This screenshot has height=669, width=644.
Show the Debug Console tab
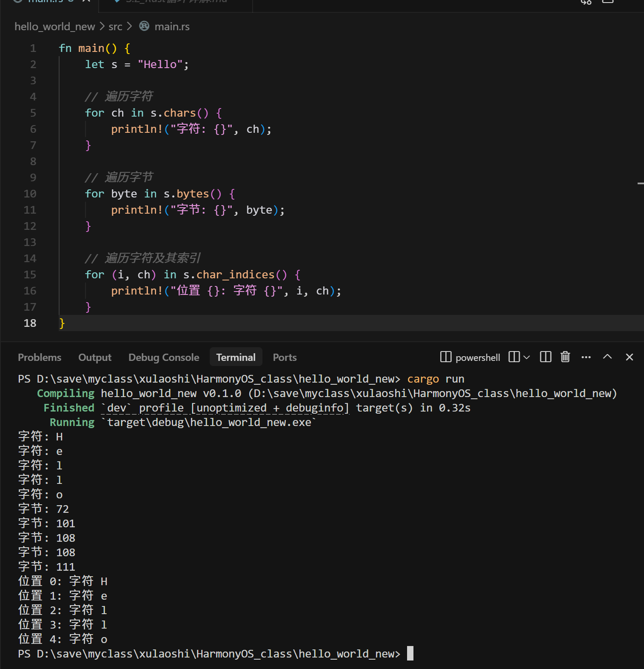(164, 357)
